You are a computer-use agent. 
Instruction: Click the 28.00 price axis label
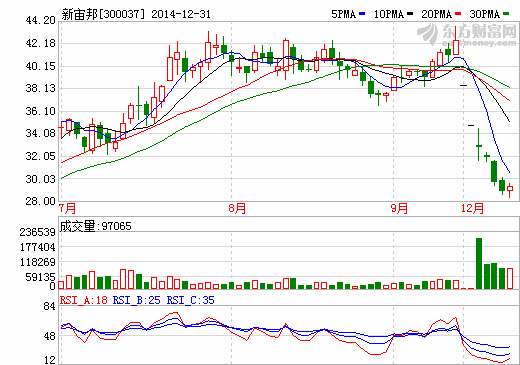41,201
